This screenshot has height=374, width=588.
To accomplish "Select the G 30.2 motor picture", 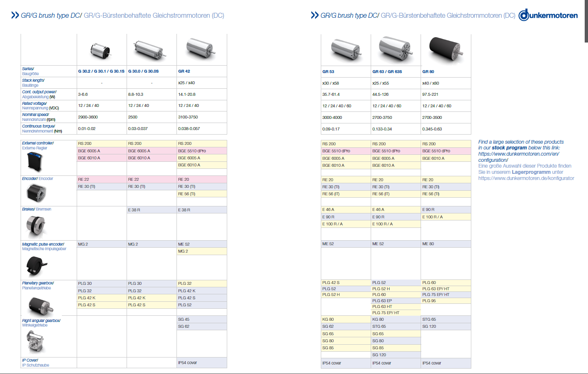I will [x=101, y=51].
